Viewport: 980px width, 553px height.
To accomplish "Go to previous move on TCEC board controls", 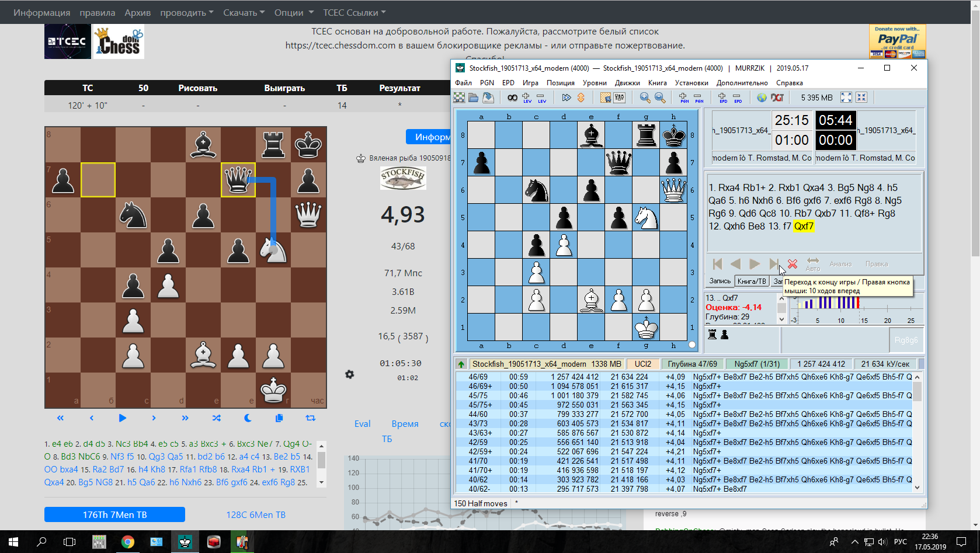I will coord(91,418).
